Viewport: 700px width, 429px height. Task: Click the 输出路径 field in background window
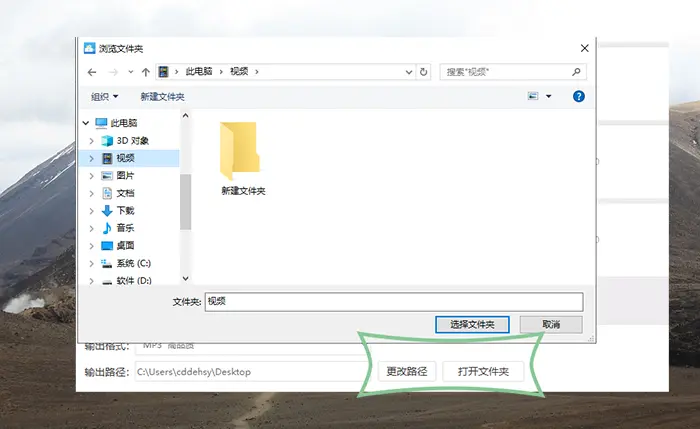[252, 371]
